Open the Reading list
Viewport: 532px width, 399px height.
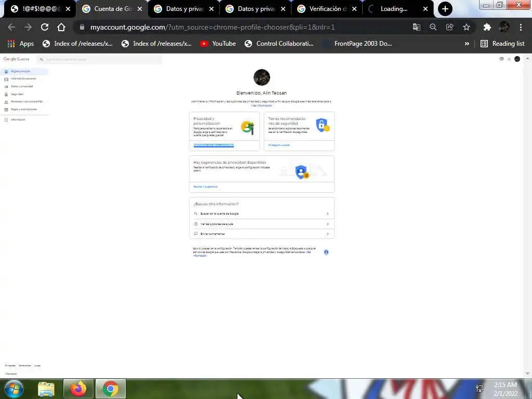click(x=502, y=44)
